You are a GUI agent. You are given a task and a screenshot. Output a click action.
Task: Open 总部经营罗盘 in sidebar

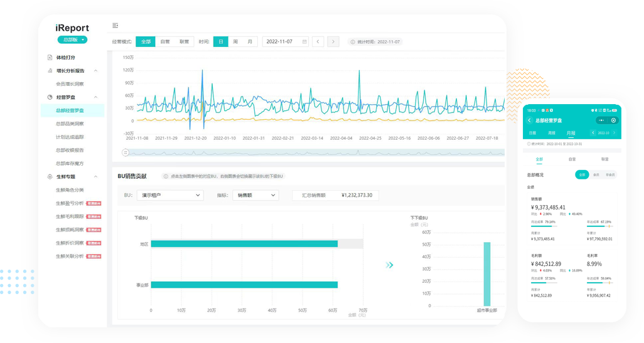72,110
